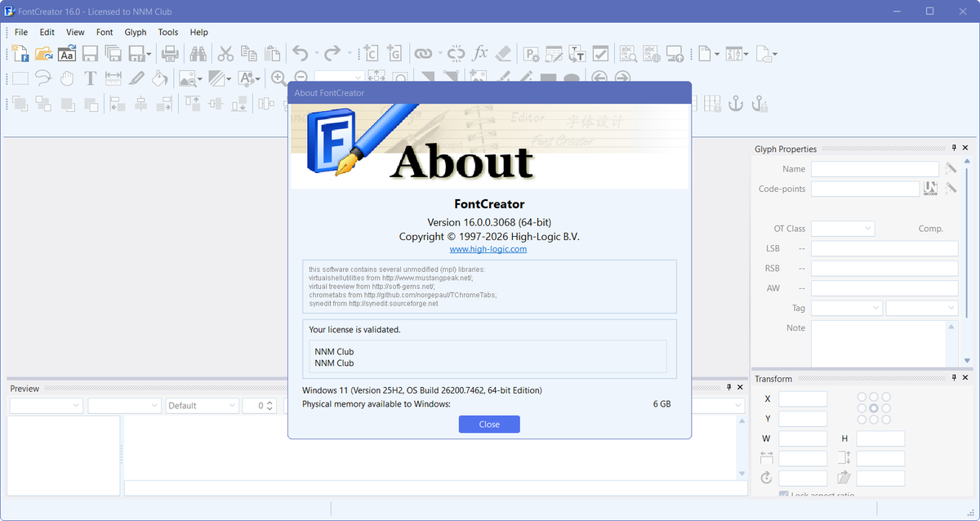Open the Glyph menu

[x=136, y=32]
